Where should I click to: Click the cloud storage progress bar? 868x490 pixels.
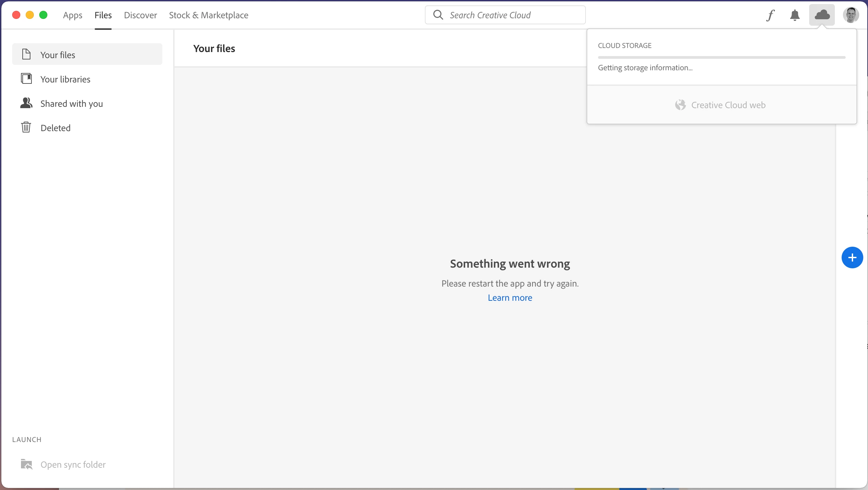pyautogui.click(x=722, y=57)
